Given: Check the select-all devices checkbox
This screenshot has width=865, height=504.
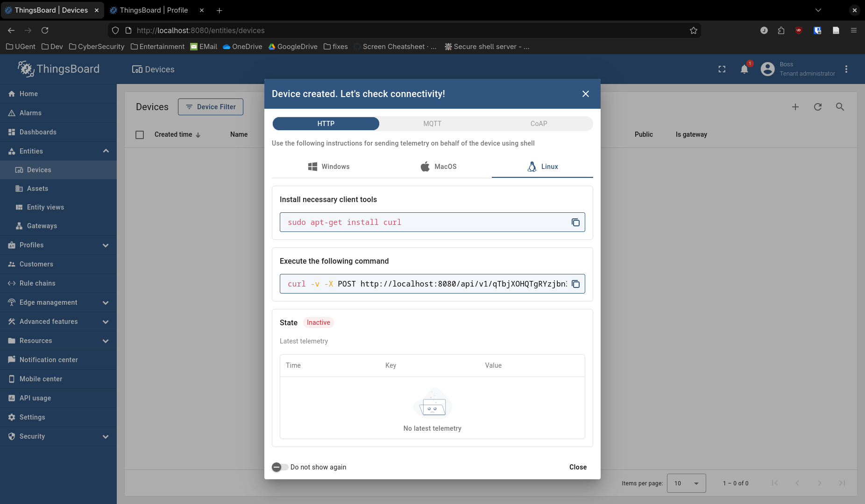Looking at the screenshot, I should tap(140, 135).
